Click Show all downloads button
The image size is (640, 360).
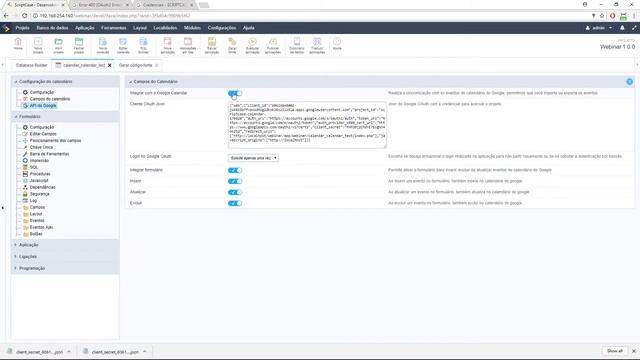pos(614,351)
